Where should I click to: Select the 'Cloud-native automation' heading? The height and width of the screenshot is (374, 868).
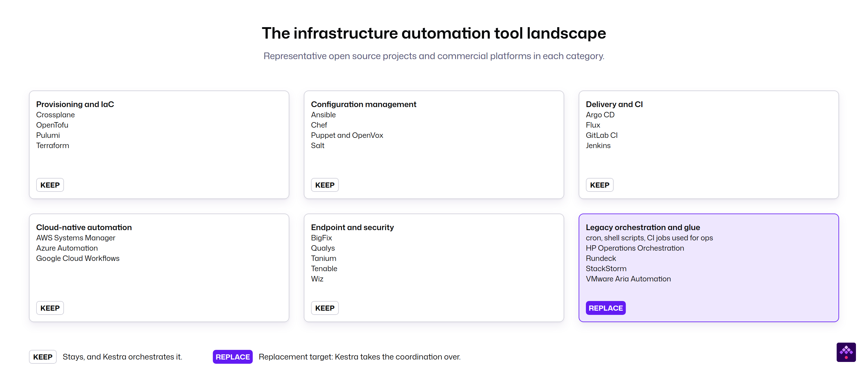(x=84, y=228)
